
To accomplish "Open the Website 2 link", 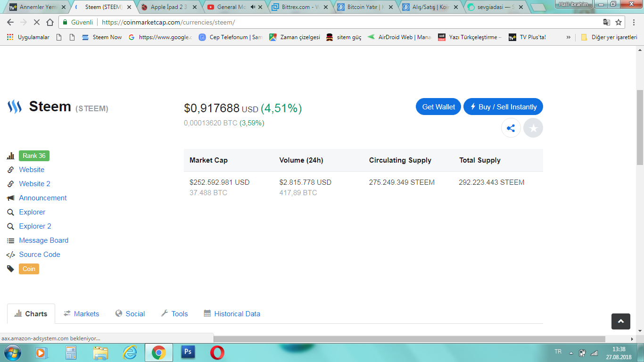I will [34, 184].
